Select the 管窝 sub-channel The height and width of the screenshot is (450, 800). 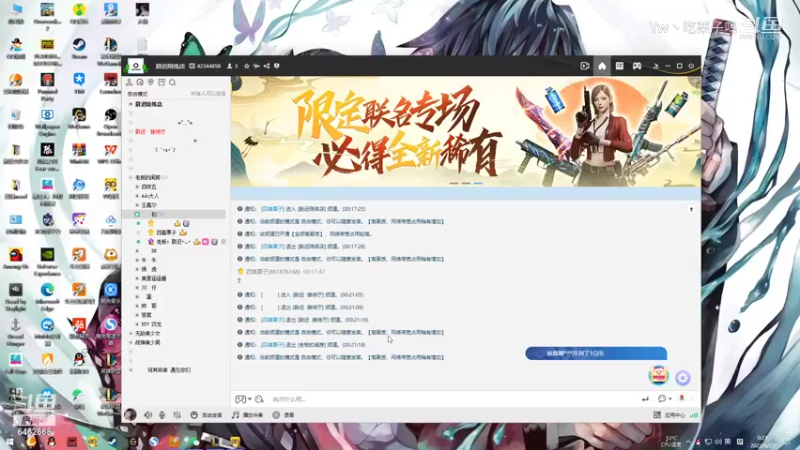pos(146,315)
